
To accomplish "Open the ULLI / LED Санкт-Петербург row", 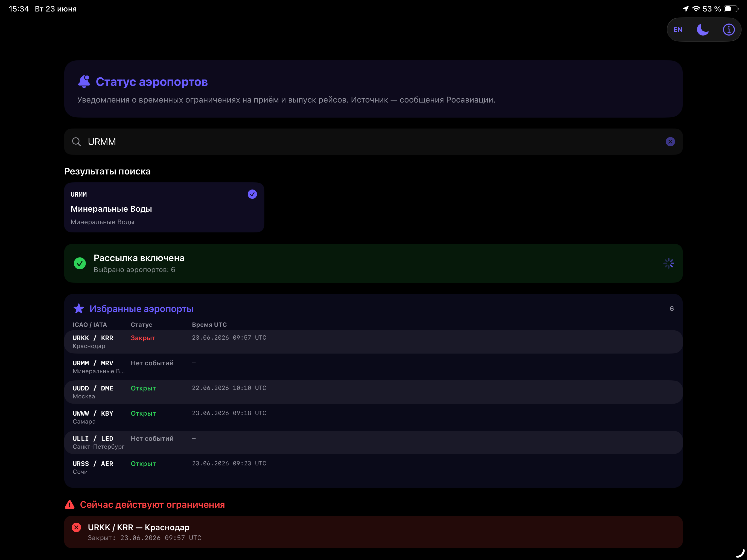I will [x=373, y=442].
